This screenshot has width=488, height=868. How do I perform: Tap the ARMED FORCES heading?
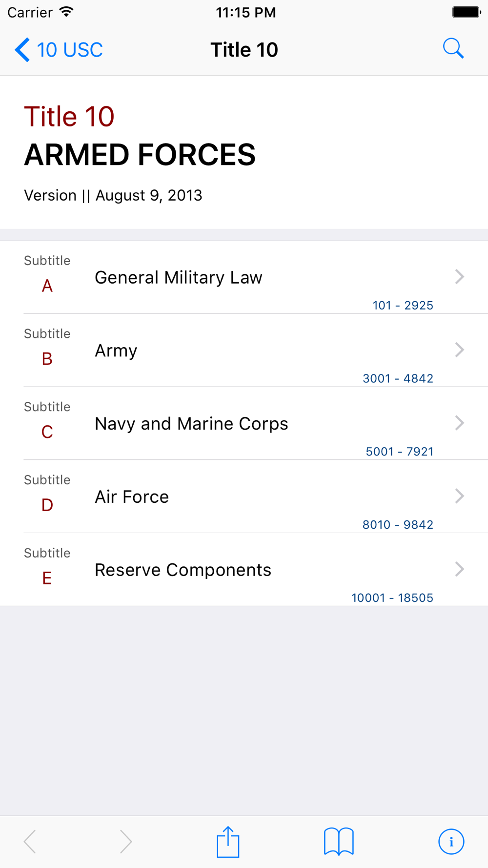click(x=140, y=155)
